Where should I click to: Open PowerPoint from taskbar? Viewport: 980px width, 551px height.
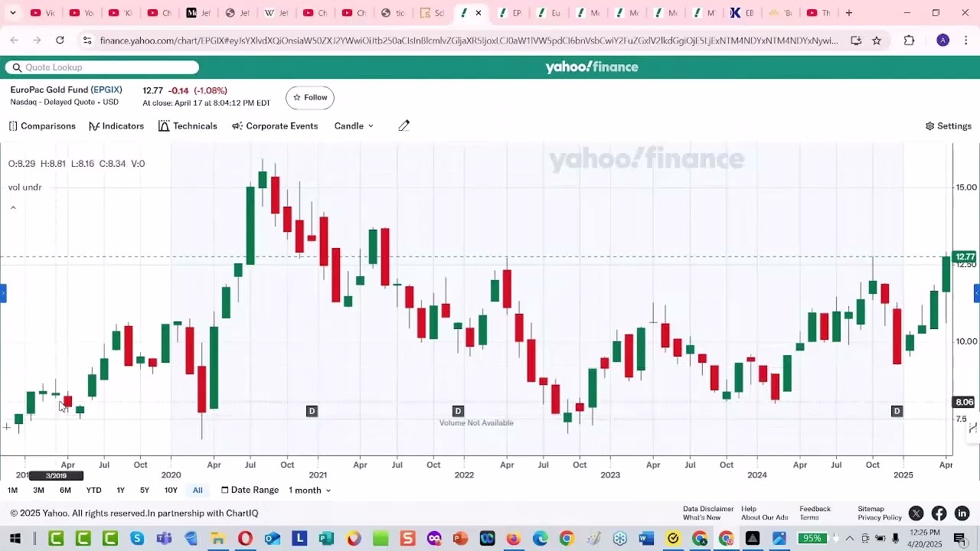click(460, 539)
